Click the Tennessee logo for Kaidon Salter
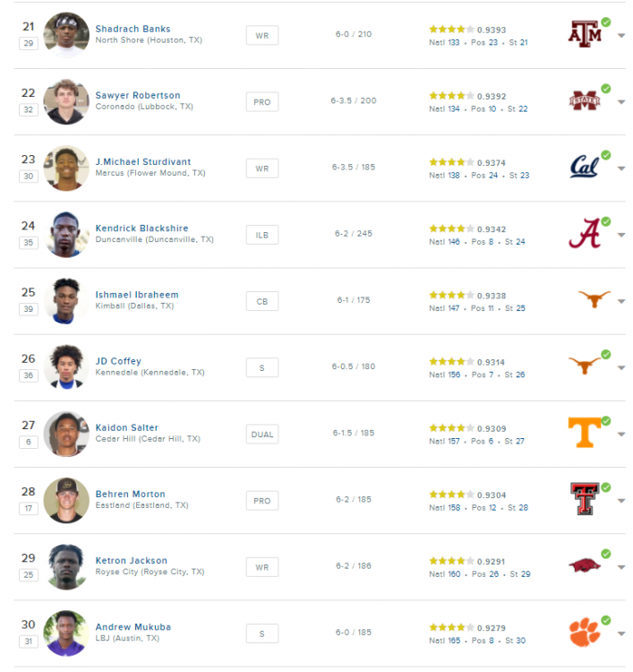Image resolution: width=633 pixels, height=672 pixels. (585, 433)
